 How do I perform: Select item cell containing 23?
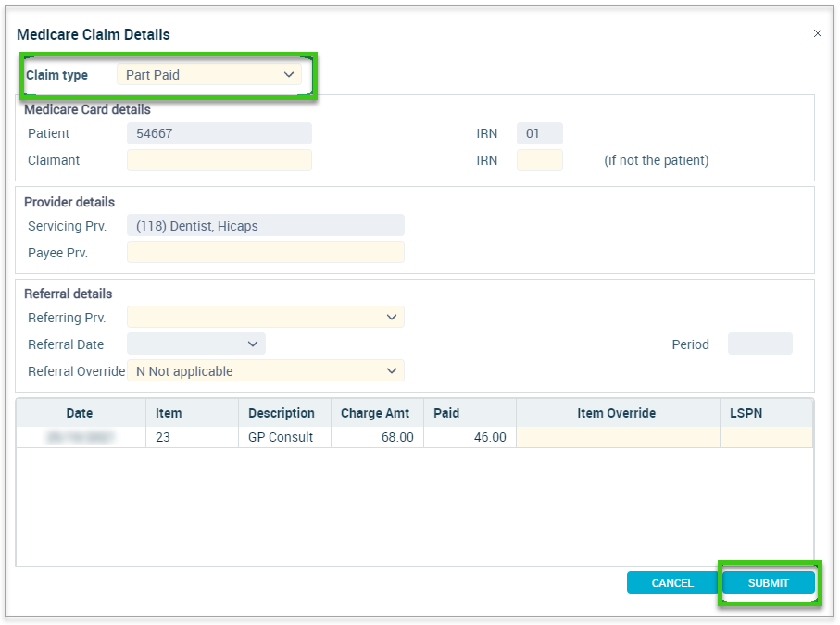point(193,437)
